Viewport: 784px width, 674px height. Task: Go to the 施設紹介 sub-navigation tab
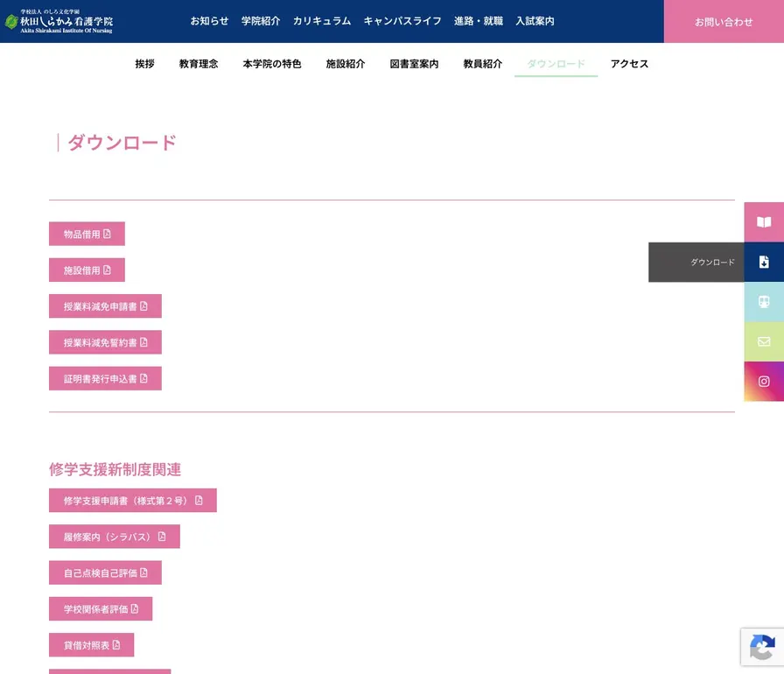point(346,64)
